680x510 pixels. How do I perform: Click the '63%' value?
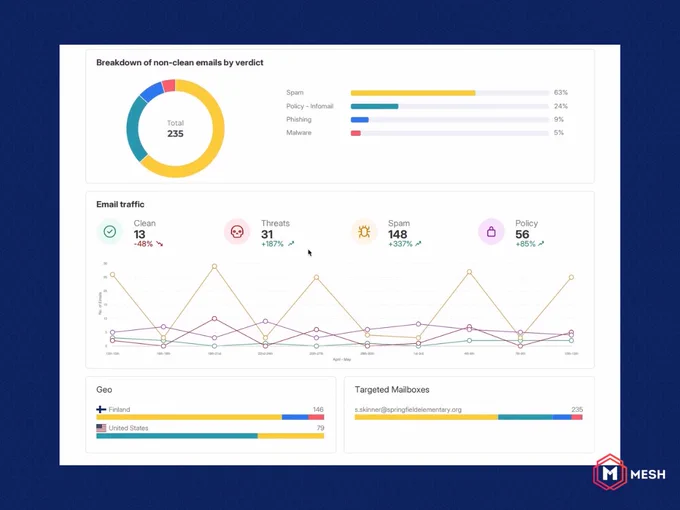561,92
